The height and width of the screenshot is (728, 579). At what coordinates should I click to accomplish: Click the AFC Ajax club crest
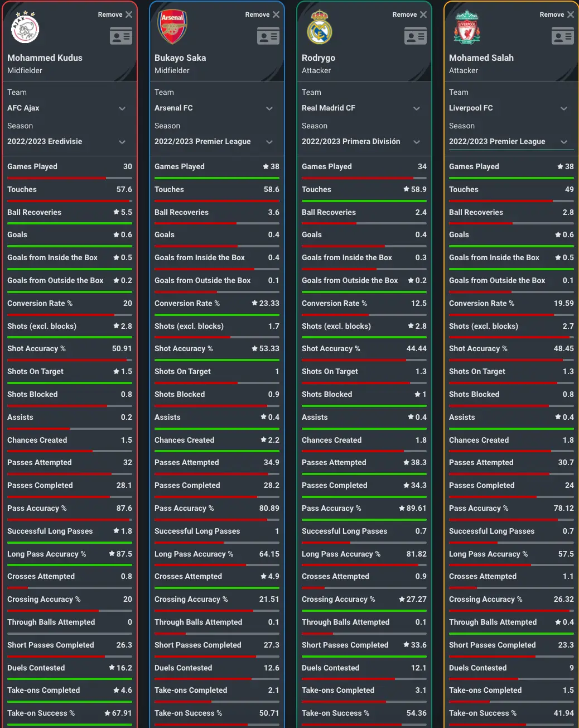tap(25, 28)
